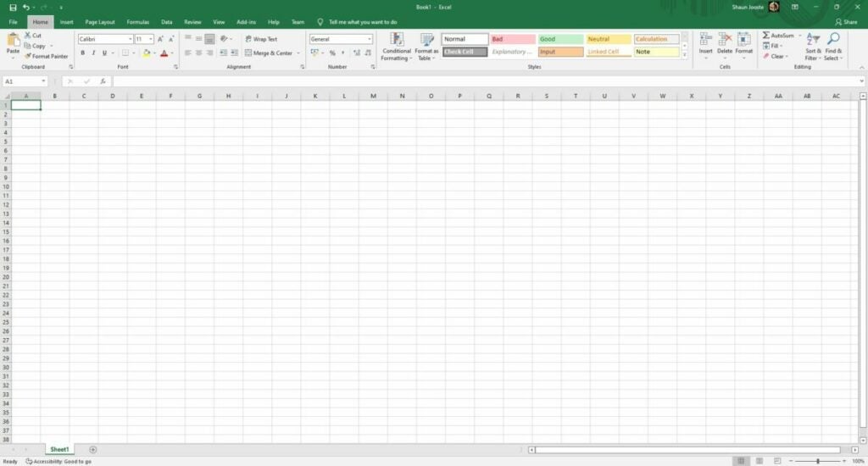Click the Cut scissors button
The image size is (868, 466).
(33, 36)
